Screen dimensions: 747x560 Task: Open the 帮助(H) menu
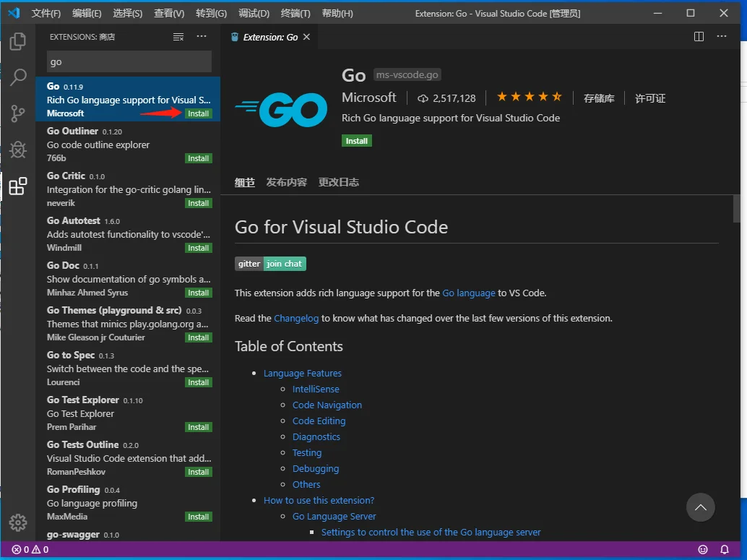pyautogui.click(x=337, y=13)
